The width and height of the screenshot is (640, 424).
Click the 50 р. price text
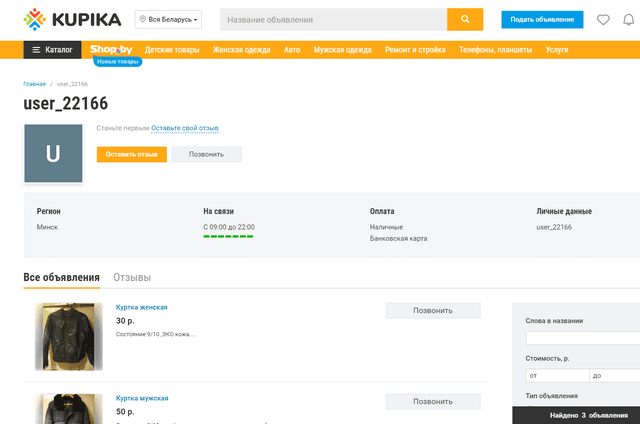click(125, 412)
